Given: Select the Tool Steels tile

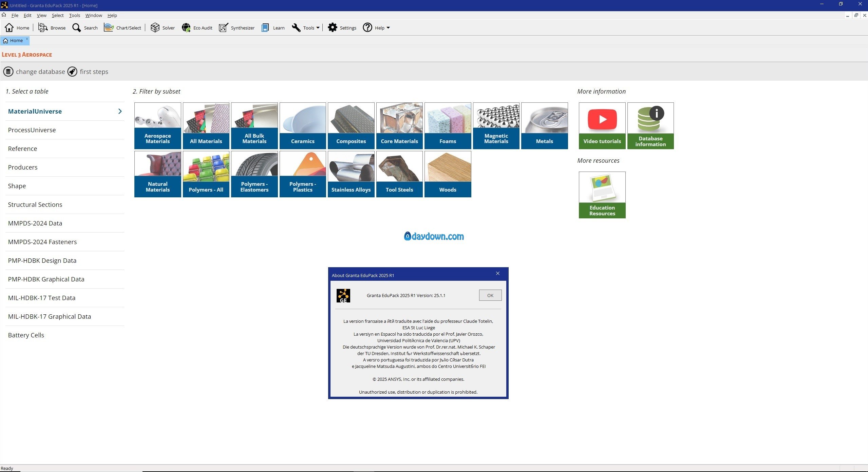Looking at the screenshot, I should [399, 174].
